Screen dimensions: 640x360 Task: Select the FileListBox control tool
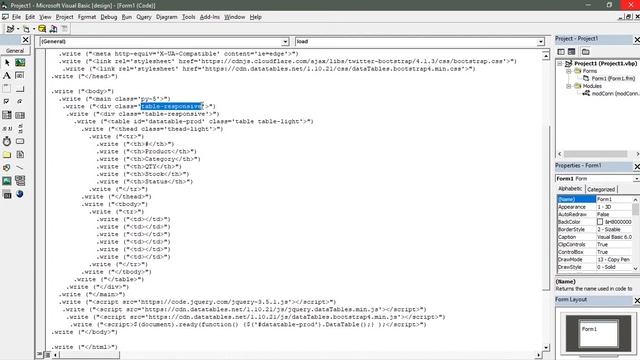click(20, 154)
